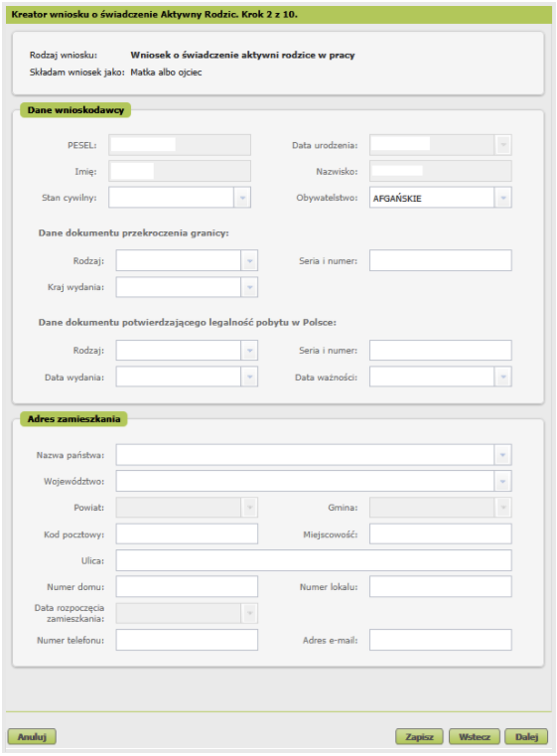Viewport: 557px width, 756px height.
Task: Expand the Województwo dropdown
Action: click(503, 481)
